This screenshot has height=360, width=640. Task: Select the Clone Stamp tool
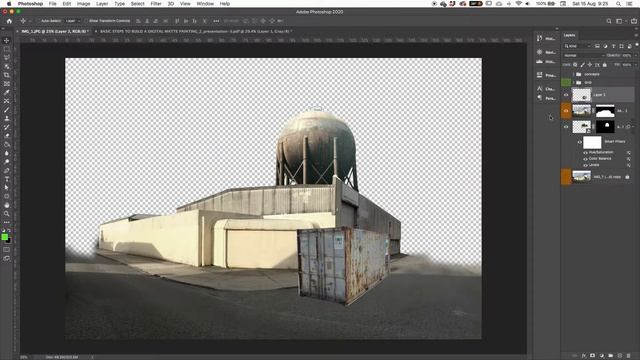point(7,118)
